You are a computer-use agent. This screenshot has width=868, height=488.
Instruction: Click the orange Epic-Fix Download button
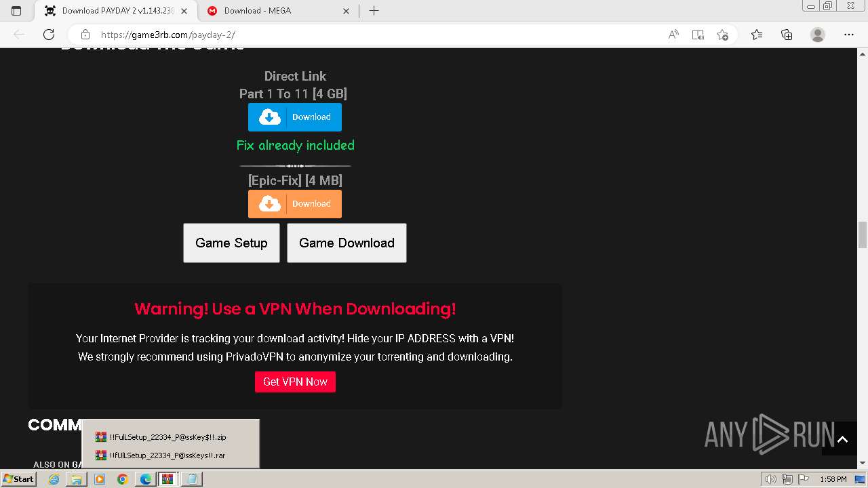(295, 204)
